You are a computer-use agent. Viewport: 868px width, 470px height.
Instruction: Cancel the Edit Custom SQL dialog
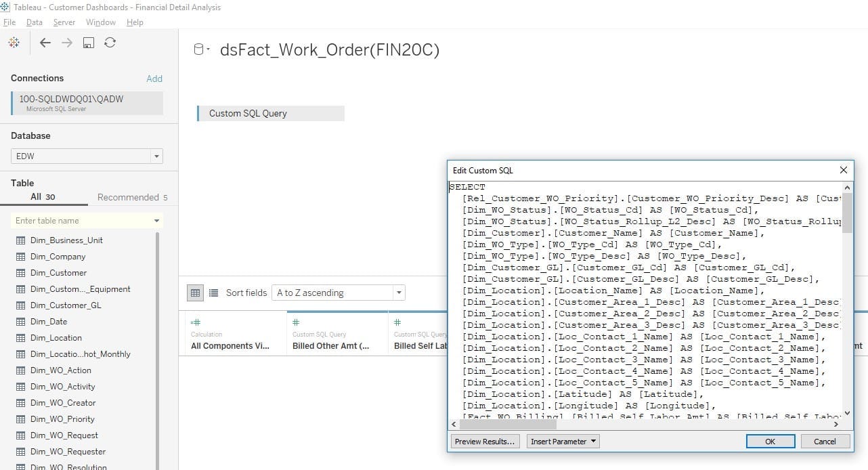click(825, 442)
